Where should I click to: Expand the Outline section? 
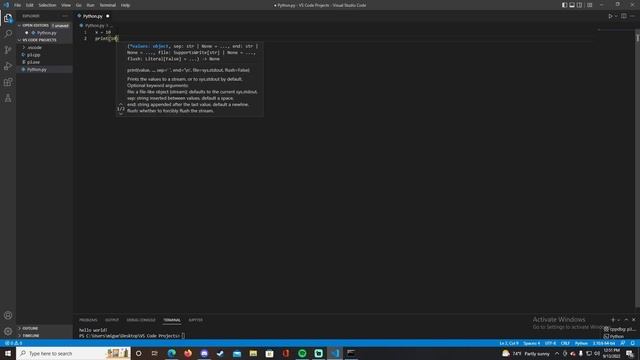click(44, 328)
